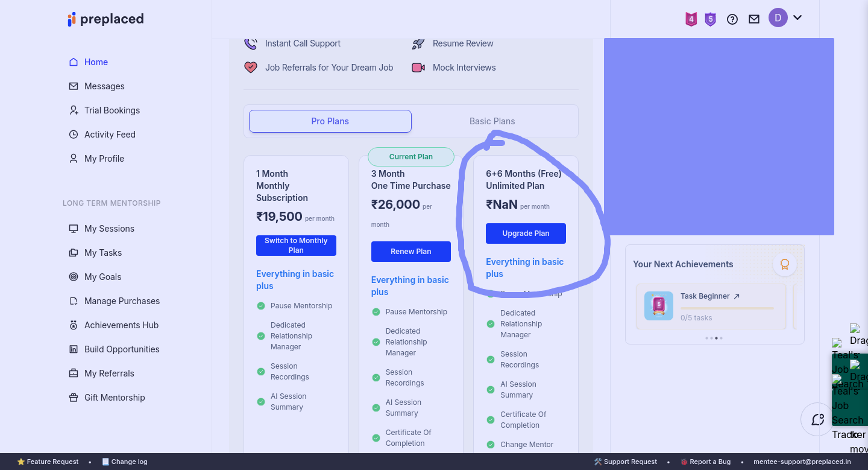Select the Task Beginner purple thumbnail

[x=659, y=306]
